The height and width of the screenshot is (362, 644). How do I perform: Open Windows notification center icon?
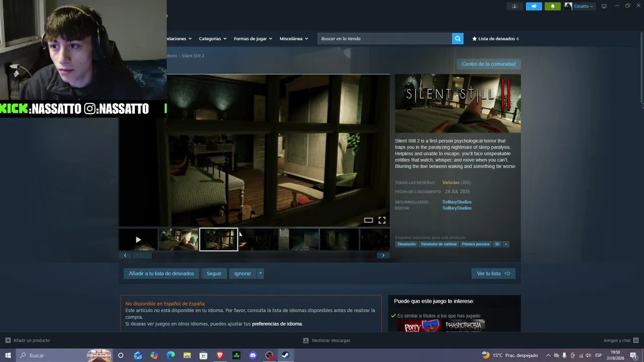click(x=633, y=355)
